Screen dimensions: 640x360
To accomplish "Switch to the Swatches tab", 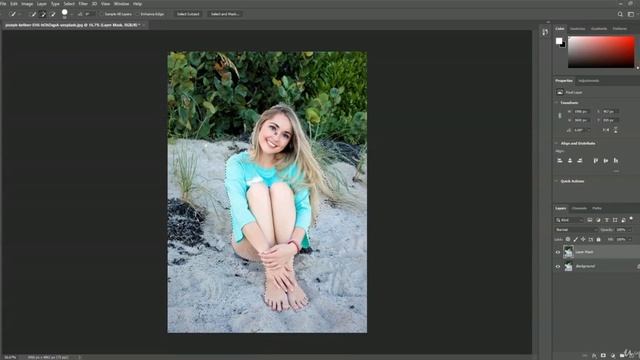I will [x=578, y=29].
